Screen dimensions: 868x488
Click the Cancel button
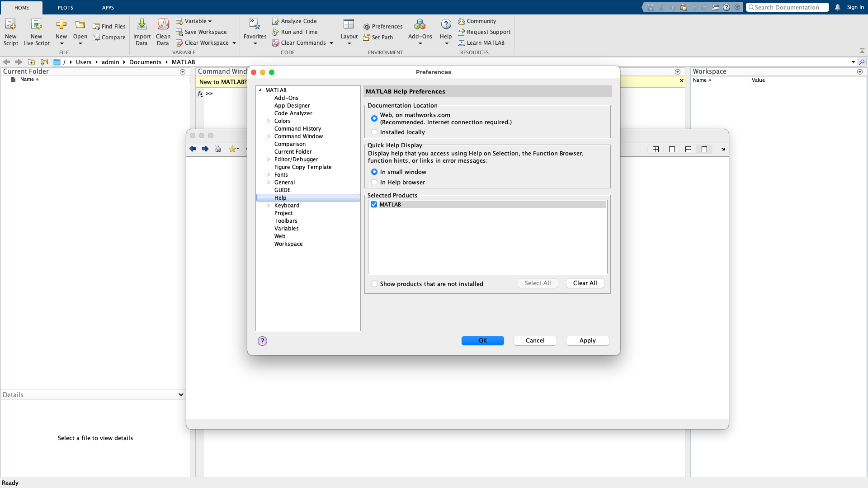coord(535,341)
